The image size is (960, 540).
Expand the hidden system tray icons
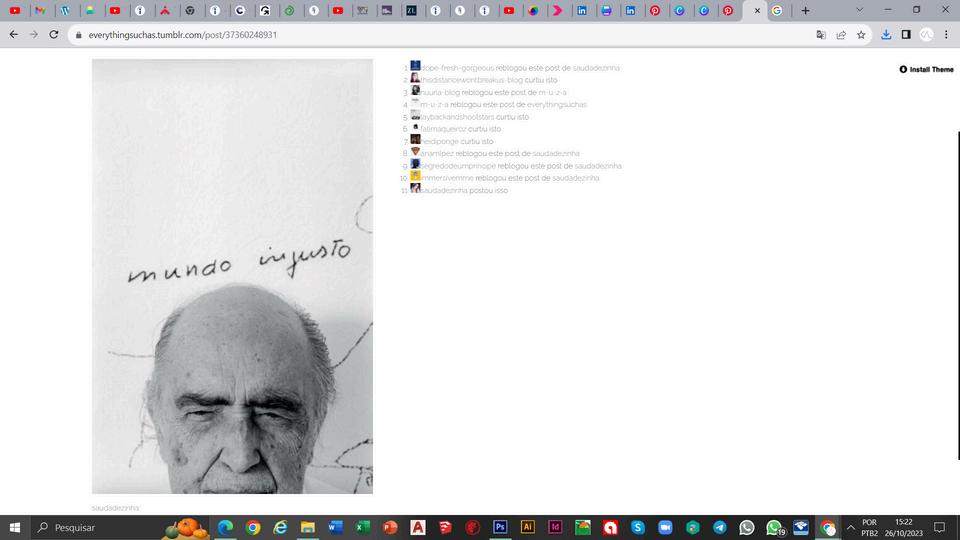click(x=850, y=527)
